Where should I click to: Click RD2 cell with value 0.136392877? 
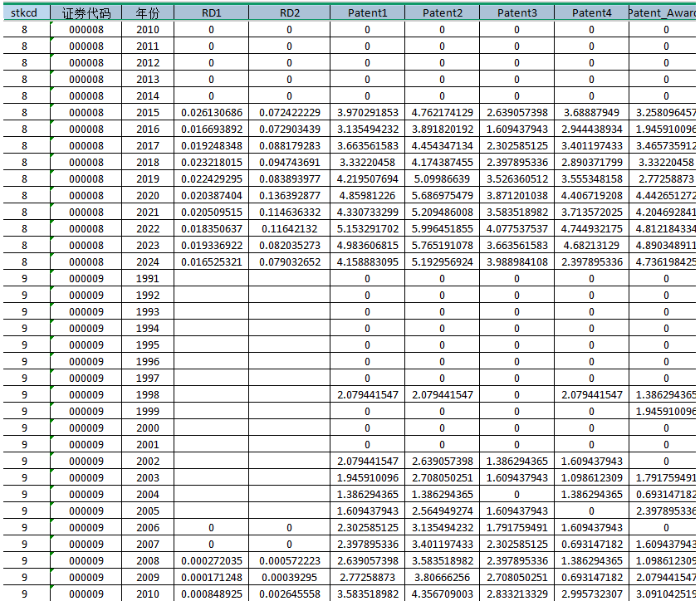coord(289,195)
